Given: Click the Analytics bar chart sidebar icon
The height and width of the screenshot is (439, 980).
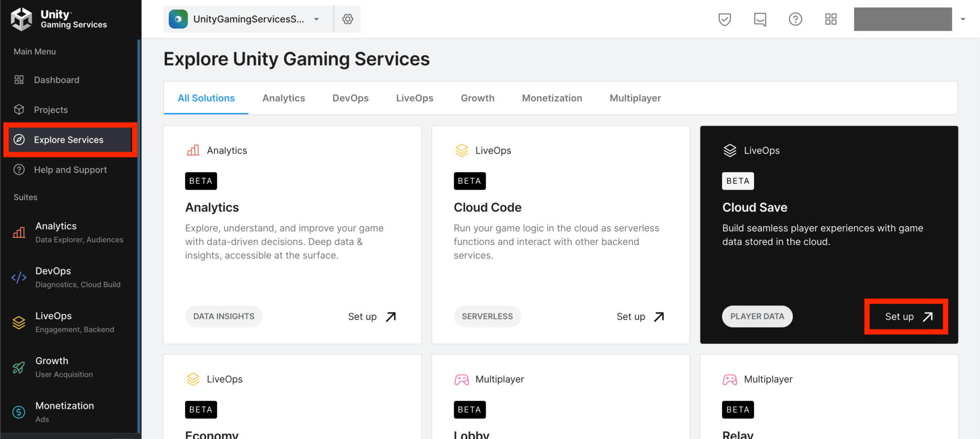Looking at the screenshot, I should [x=19, y=232].
